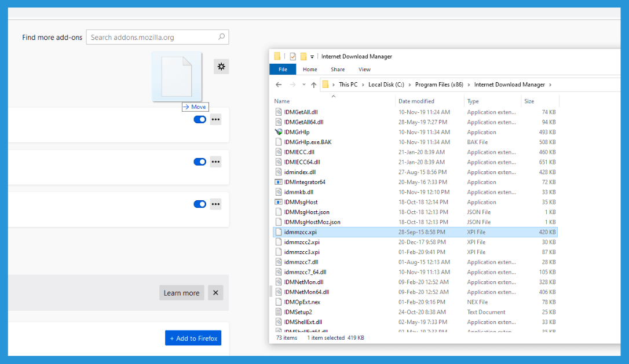
Task: Dismiss the notice with the X button
Action: point(215,293)
